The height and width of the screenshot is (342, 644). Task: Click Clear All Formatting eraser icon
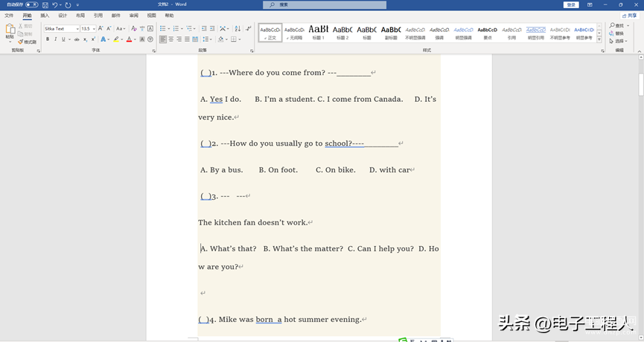coord(134,28)
